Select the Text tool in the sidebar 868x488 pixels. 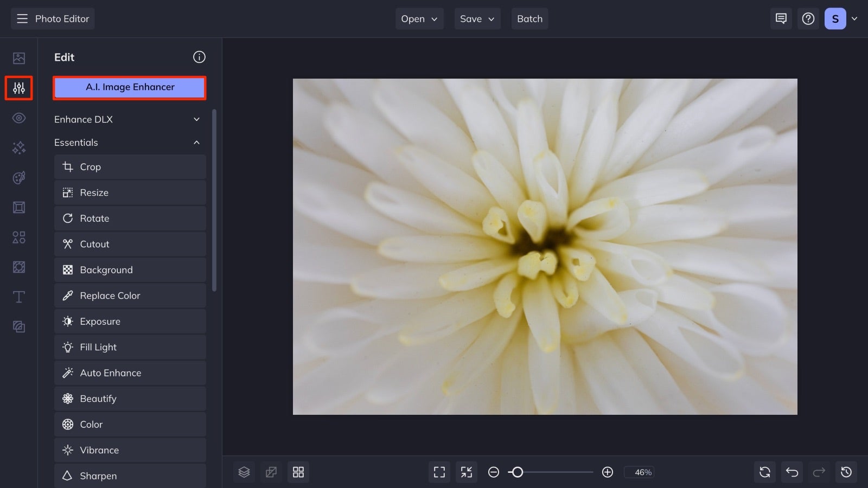[18, 297]
